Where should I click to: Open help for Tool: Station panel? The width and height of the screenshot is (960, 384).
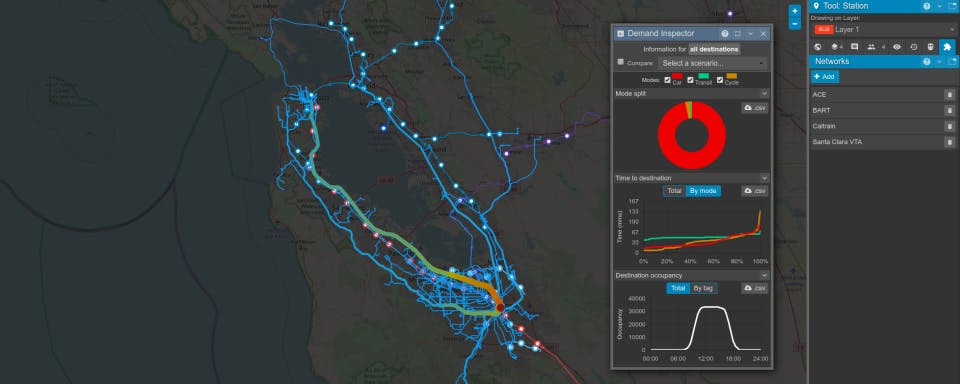tap(927, 6)
